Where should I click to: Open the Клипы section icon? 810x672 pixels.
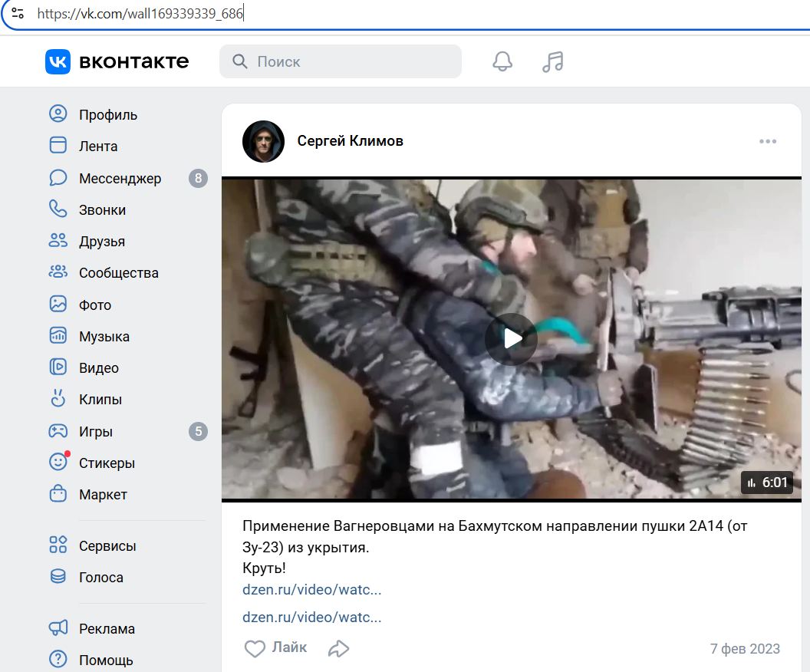[58, 399]
